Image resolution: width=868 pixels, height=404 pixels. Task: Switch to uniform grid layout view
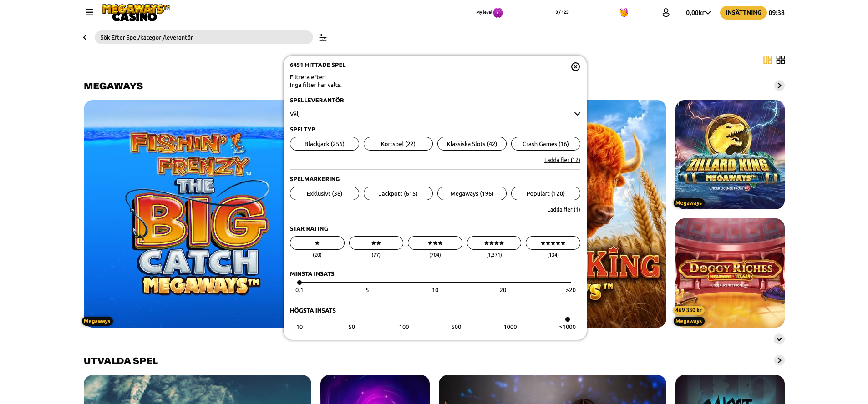tap(780, 60)
